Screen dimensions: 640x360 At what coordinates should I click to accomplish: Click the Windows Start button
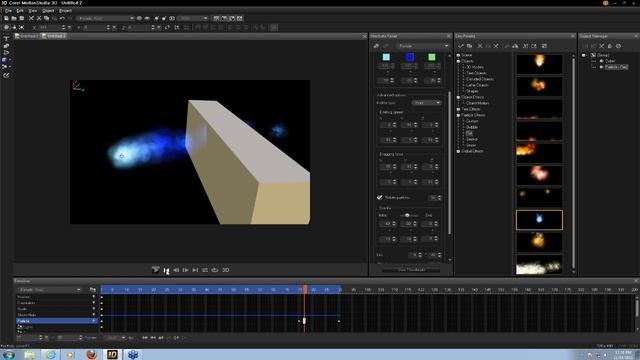(x=9, y=355)
